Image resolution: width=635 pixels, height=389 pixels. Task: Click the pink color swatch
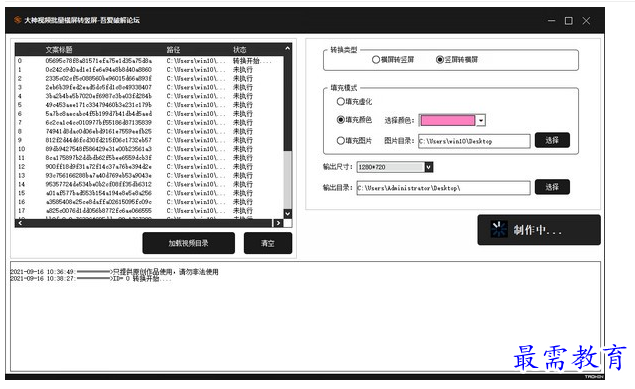coord(447,120)
